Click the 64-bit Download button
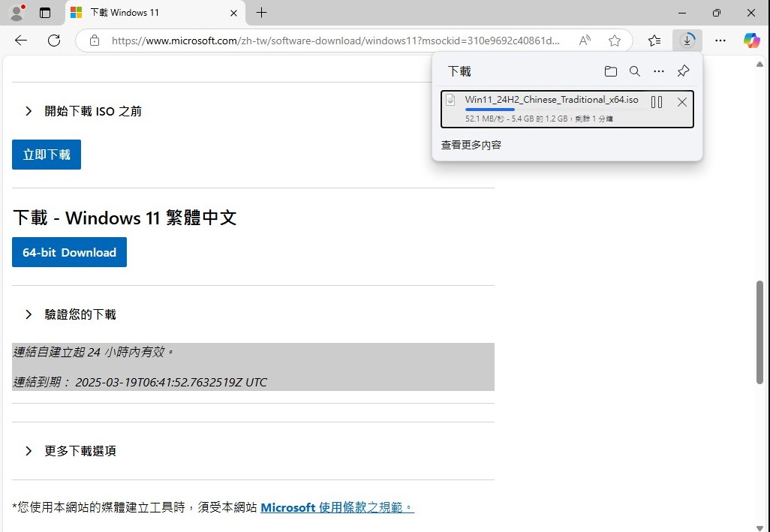The height and width of the screenshot is (532, 770). (69, 252)
